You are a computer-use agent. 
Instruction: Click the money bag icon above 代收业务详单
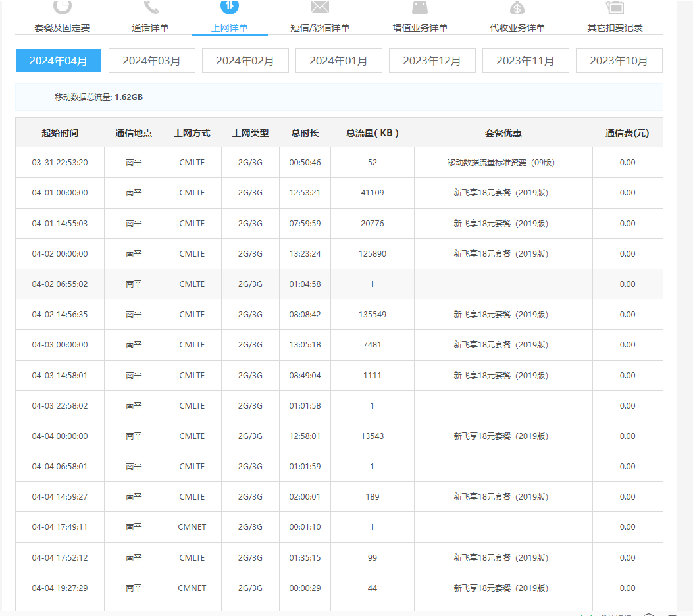pyautogui.click(x=517, y=7)
